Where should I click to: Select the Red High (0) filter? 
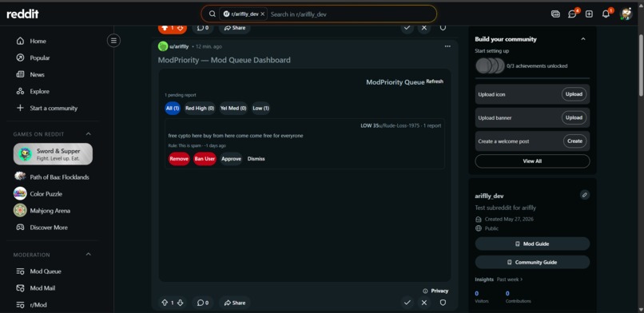[x=200, y=109]
